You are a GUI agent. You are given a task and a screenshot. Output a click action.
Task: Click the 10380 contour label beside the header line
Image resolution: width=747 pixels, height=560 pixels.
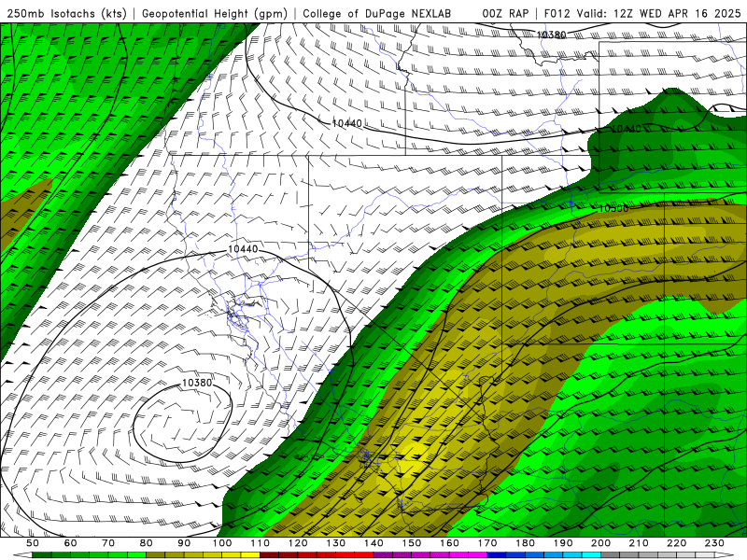tap(551, 35)
